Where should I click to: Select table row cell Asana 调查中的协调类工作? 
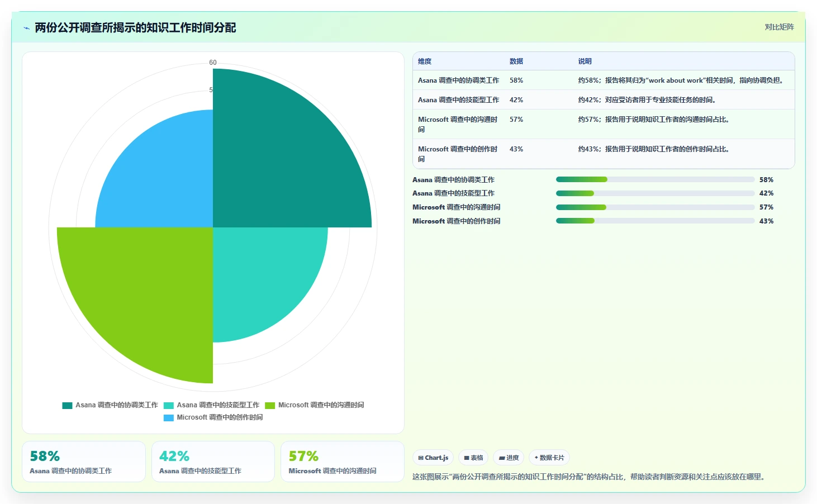click(459, 80)
